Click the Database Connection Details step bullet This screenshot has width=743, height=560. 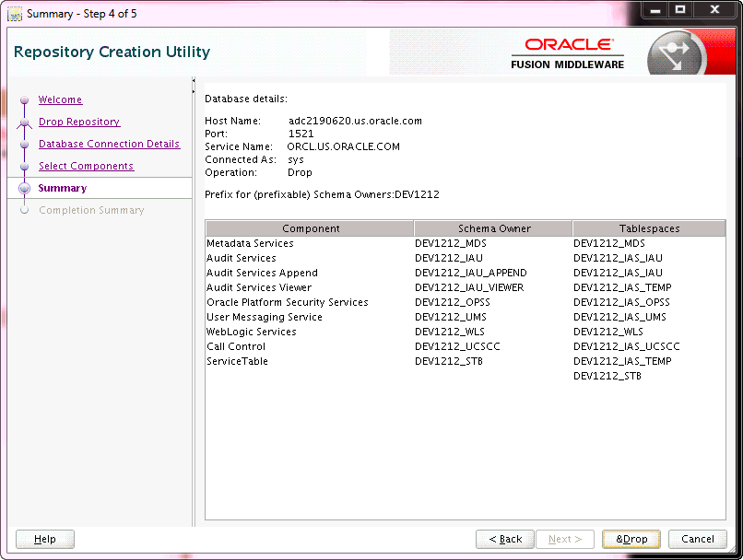(x=25, y=145)
